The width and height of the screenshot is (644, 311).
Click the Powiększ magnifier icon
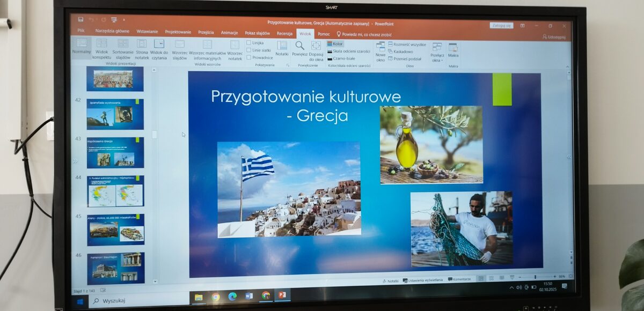pyautogui.click(x=299, y=47)
